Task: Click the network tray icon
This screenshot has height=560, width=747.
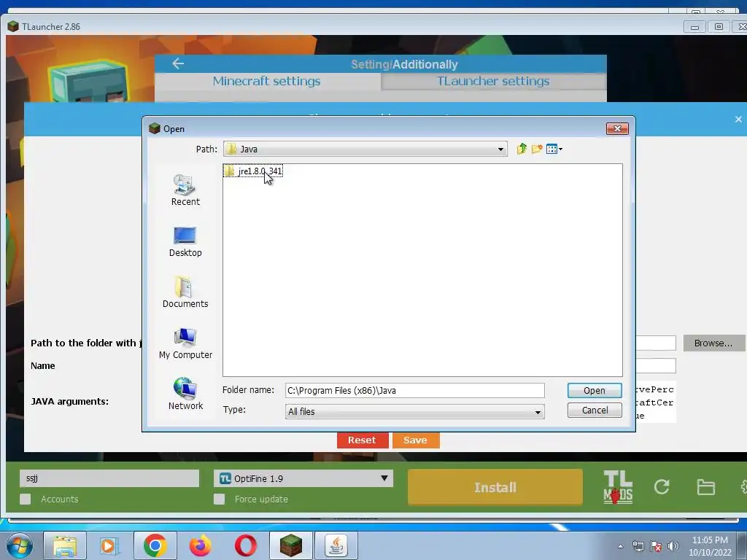Action: point(638,546)
